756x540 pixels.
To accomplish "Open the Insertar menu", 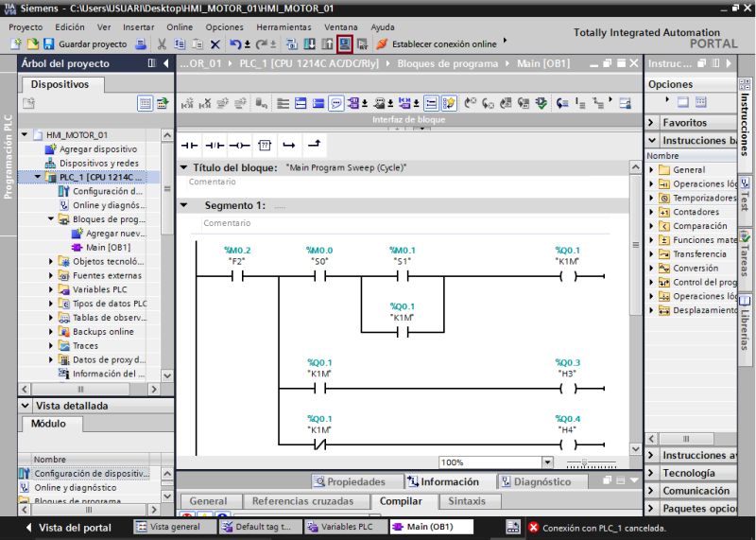I will [138, 27].
